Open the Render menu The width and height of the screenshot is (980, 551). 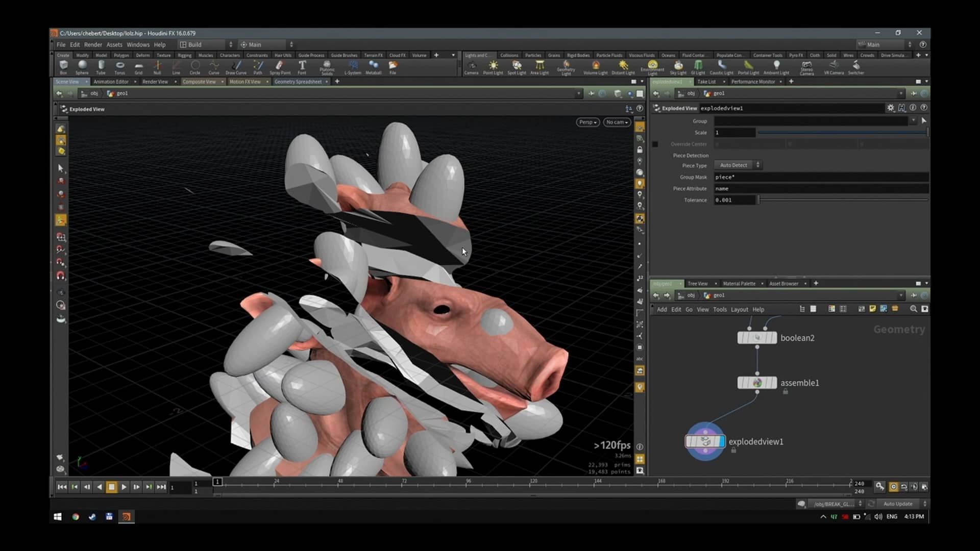93,44
